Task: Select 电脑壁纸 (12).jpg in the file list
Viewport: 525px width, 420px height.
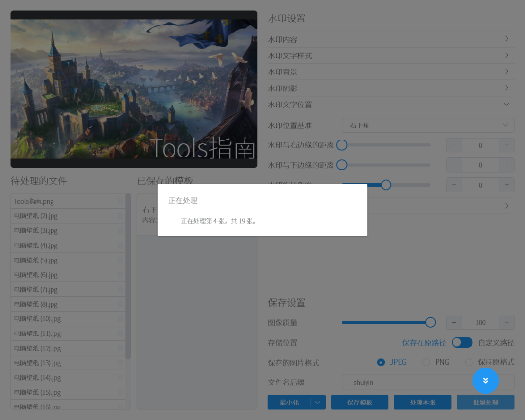Action: 68,348
